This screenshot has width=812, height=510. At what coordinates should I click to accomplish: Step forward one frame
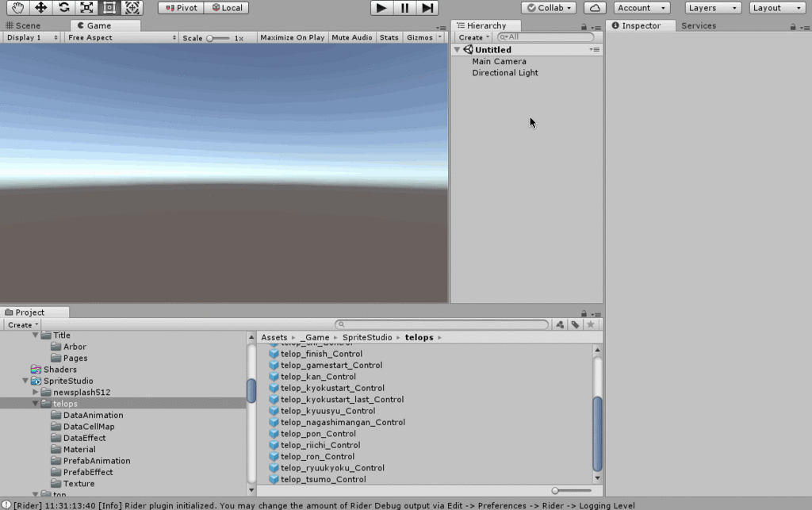pos(427,8)
